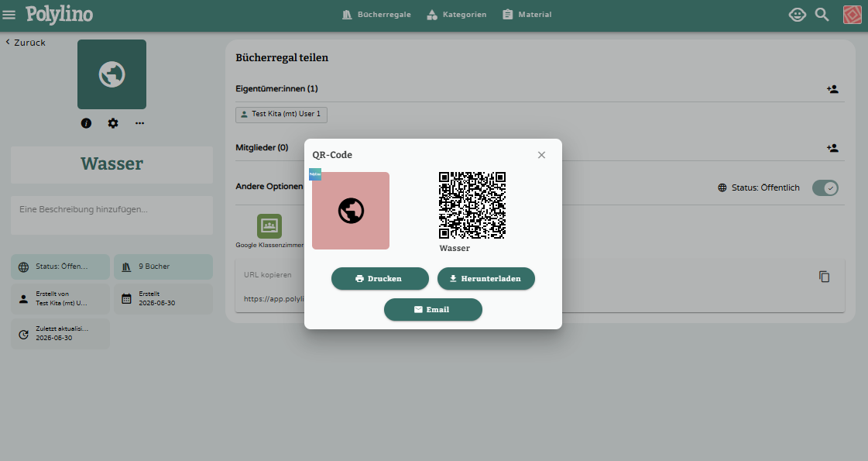Open the Kategorien tab
This screenshot has height=461, width=868.
pos(457,15)
